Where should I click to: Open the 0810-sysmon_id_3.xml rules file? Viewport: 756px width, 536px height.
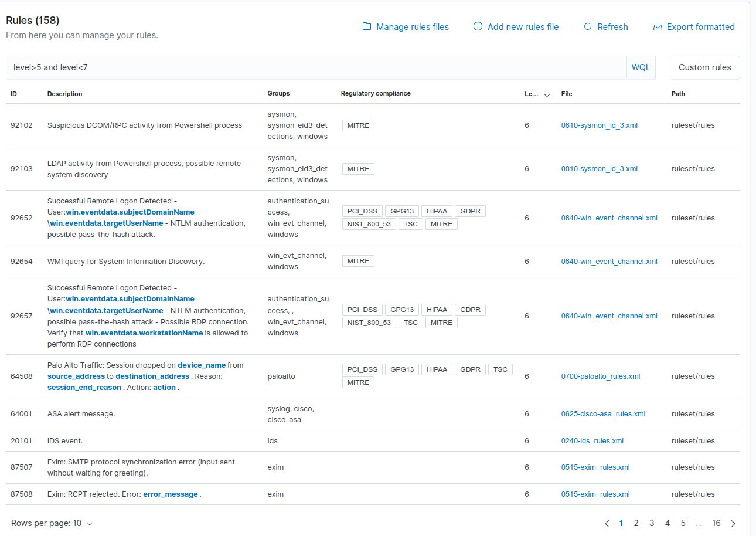point(599,125)
